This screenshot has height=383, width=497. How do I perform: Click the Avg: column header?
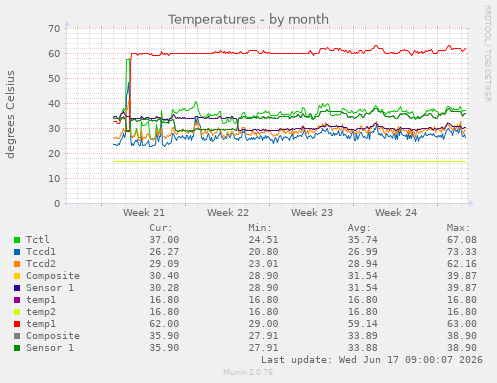359,228
